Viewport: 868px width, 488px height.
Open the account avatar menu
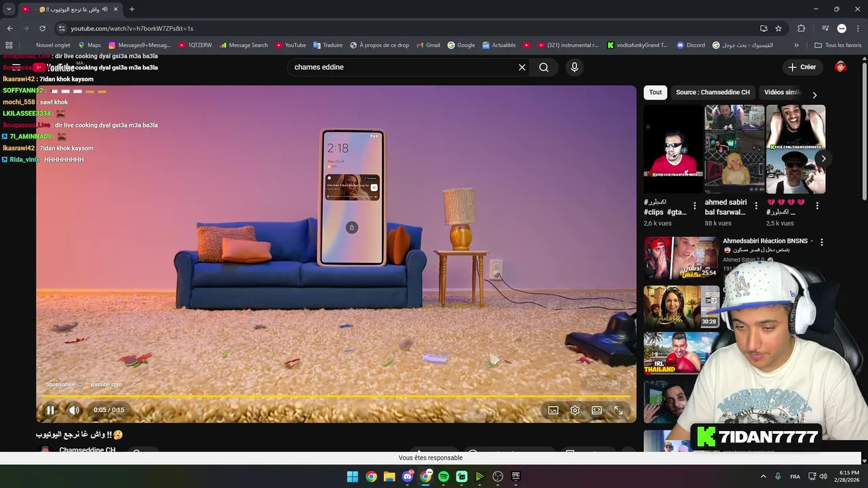[x=841, y=67]
